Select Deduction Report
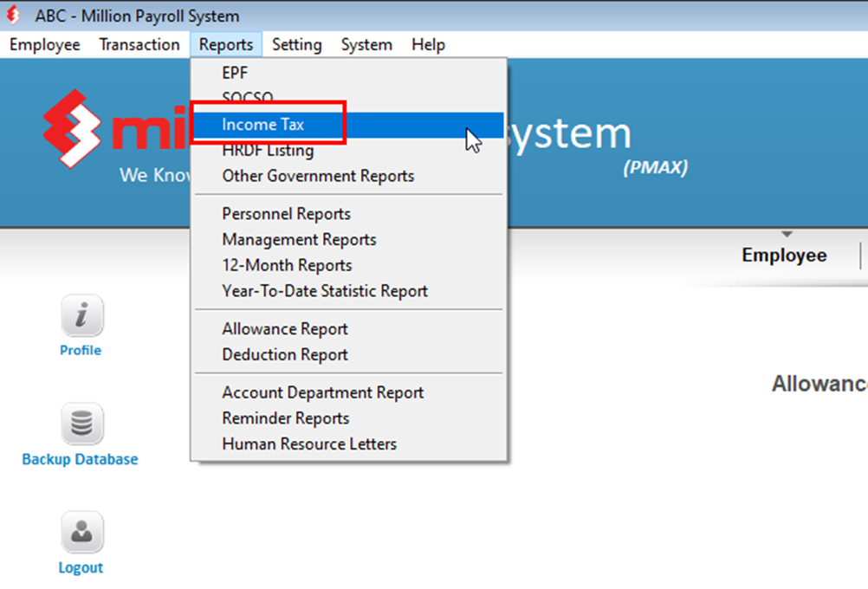Image resolution: width=868 pixels, height=589 pixels. pos(349,355)
